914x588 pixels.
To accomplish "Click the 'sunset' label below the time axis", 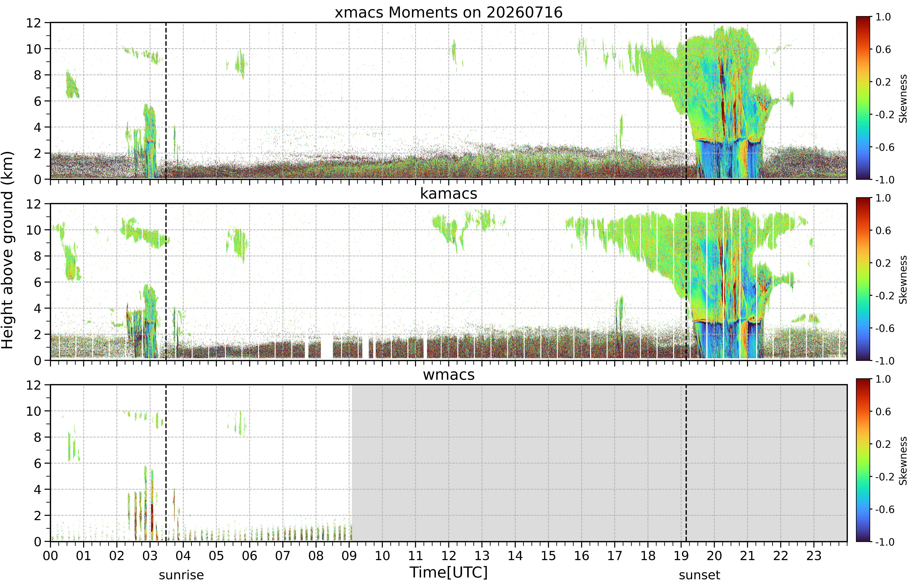I will point(699,575).
